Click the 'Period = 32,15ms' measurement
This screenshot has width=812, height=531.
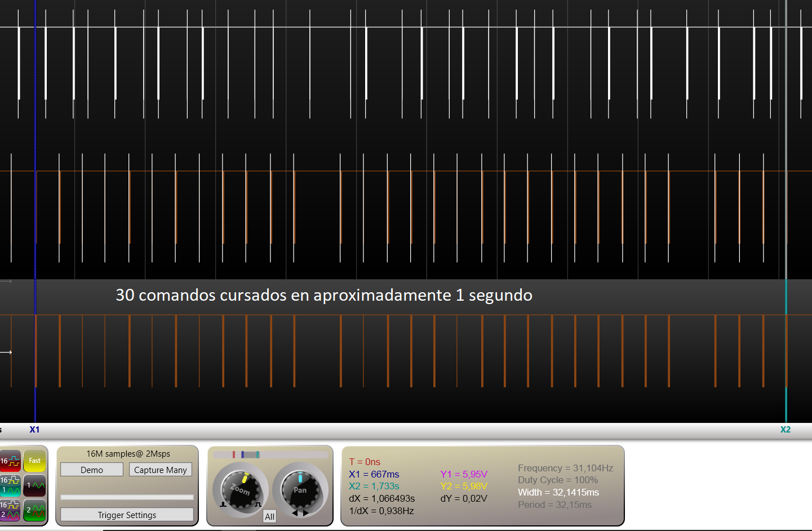pyautogui.click(x=555, y=505)
